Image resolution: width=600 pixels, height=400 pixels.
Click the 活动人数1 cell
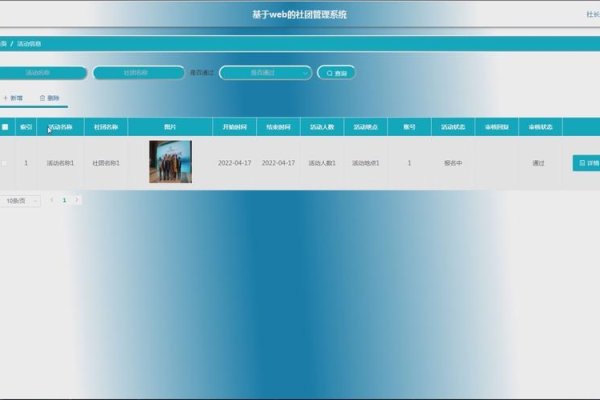point(322,163)
